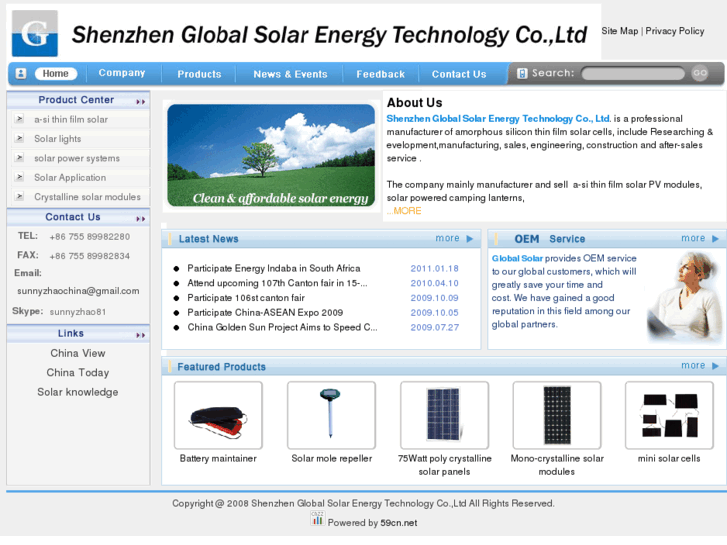Click the mini solar cells thumbnail
The height and width of the screenshot is (545, 727).
(669, 415)
